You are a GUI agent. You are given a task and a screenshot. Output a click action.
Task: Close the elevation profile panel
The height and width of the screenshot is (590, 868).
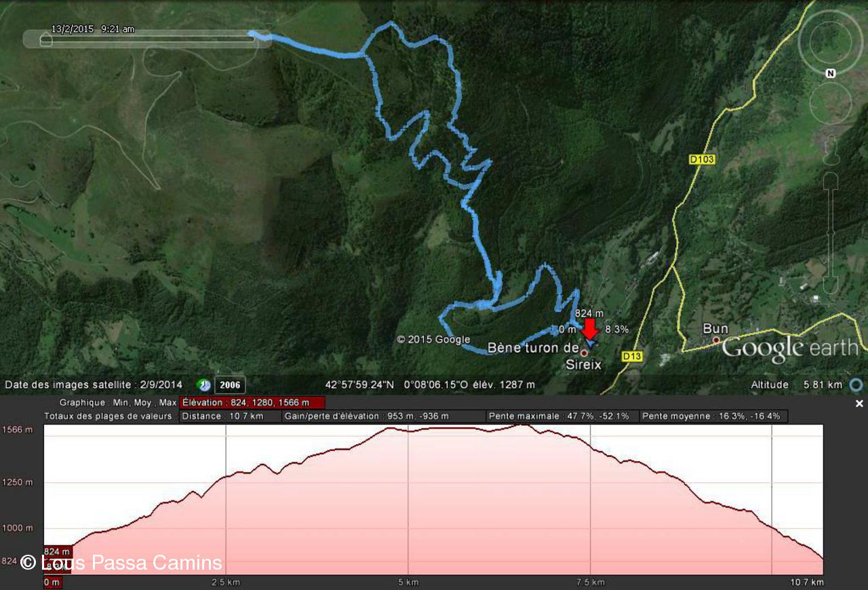[x=859, y=404]
